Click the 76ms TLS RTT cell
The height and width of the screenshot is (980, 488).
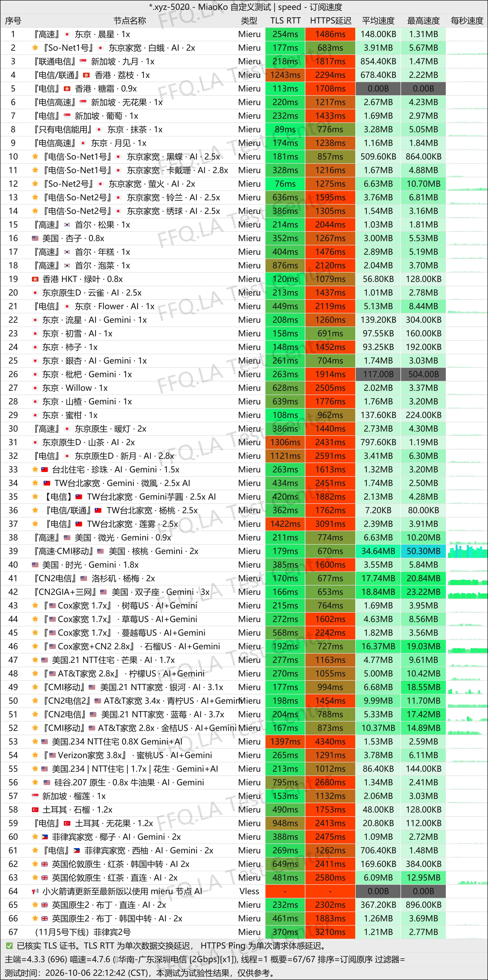coord(285,184)
